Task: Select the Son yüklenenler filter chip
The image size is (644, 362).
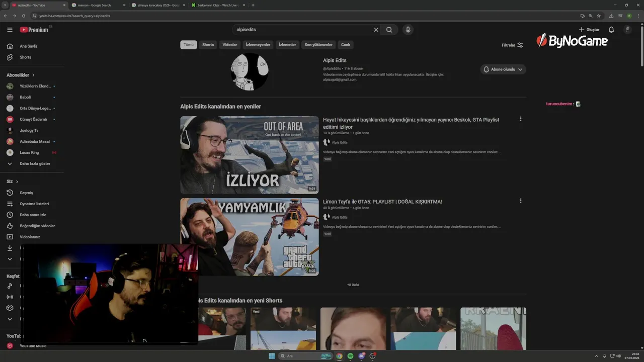Action: coord(318,45)
